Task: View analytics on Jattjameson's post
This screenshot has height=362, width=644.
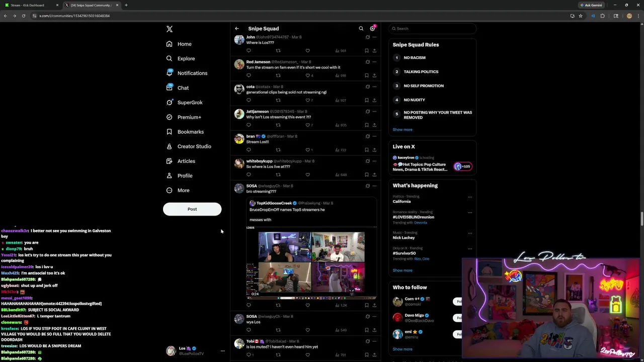Action: pos(342,125)
